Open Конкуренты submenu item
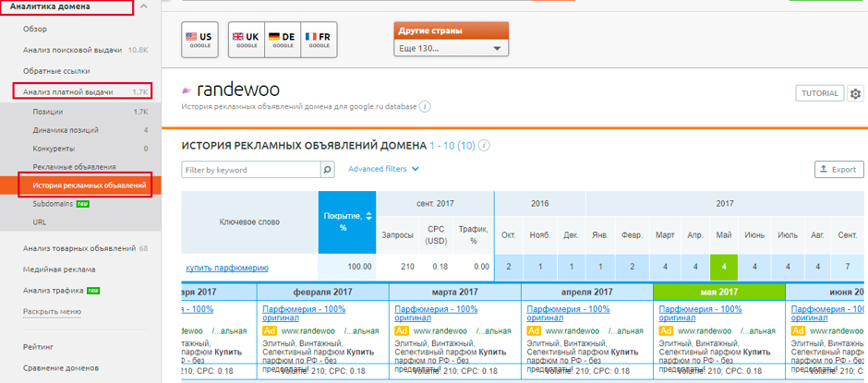 tap(54, 149)
